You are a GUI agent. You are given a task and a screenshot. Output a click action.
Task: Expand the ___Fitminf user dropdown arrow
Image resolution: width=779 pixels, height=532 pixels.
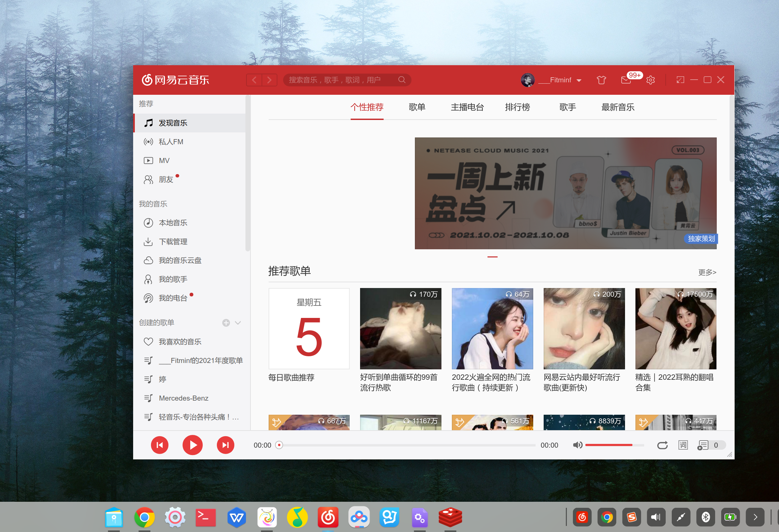coord(579,80)
